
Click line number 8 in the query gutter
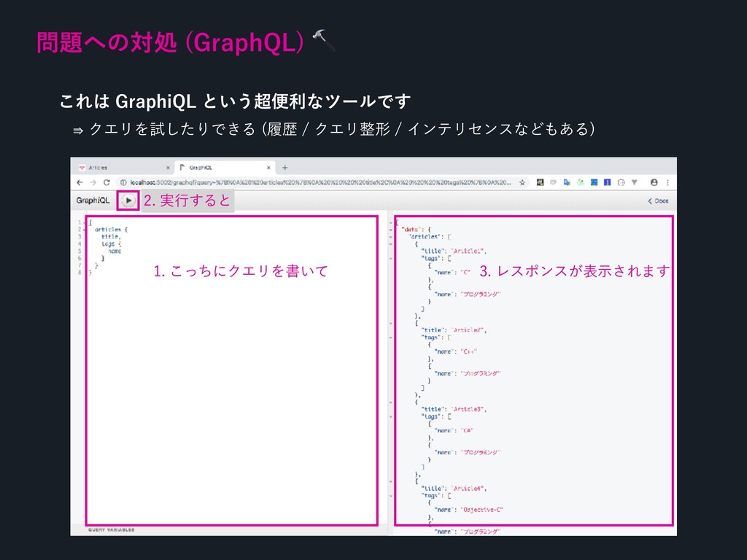point(80,273)
